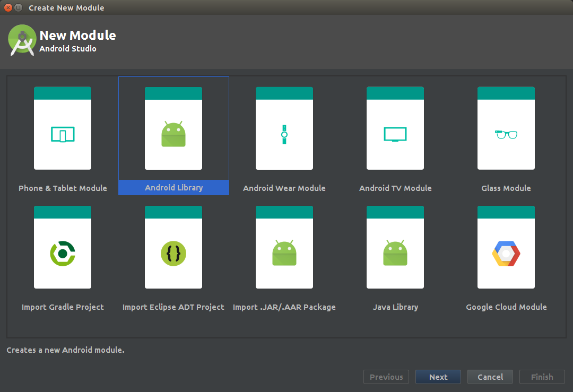This screenshot has height=392, width=573.
Task: Select the Phone & Tablet Module icon
Action: pos(63,128)
